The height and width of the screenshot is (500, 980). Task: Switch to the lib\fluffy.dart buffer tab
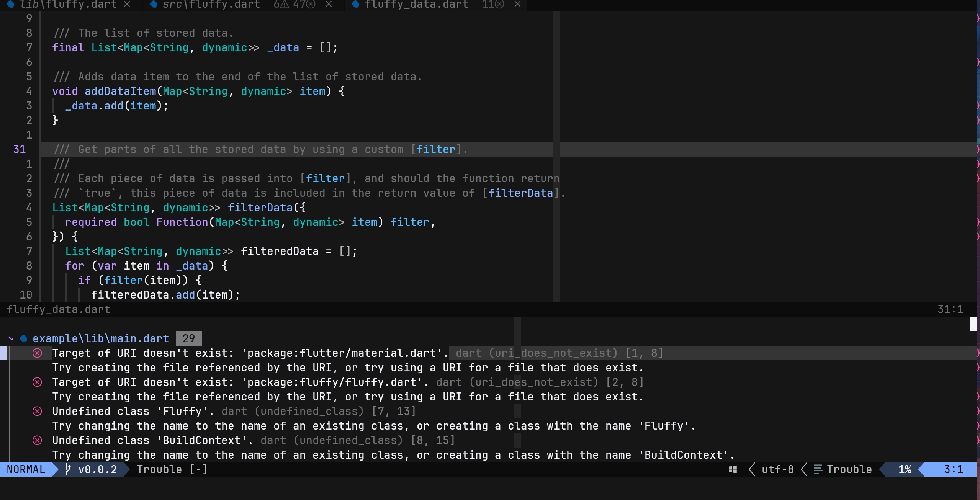(x=68, y=5)
